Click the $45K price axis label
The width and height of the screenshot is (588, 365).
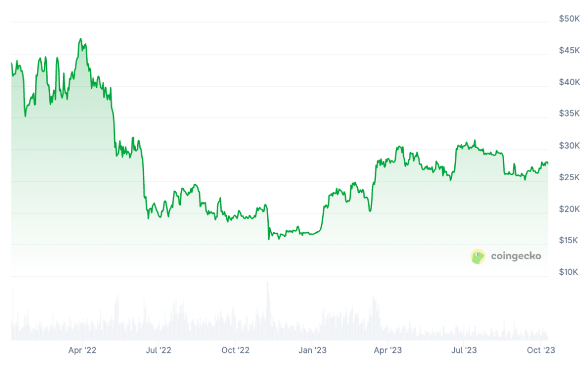[x=569, y=51]
